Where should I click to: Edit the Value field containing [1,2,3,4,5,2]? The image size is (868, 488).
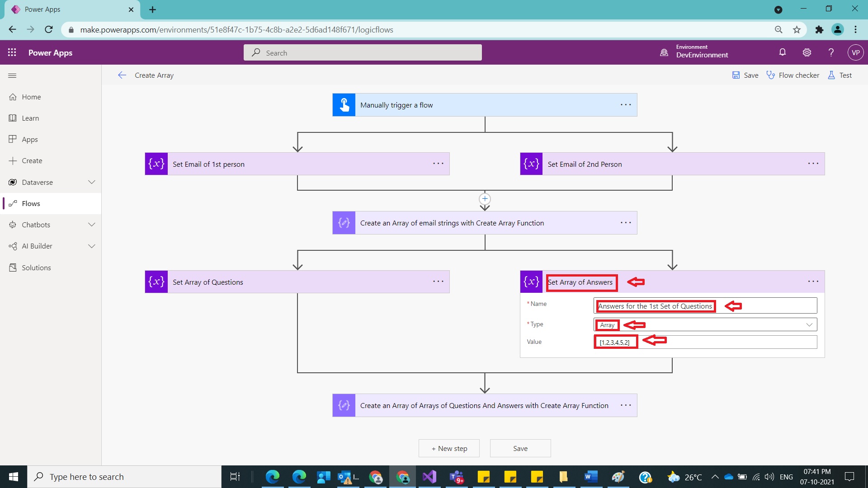click(x=615, y=342)
